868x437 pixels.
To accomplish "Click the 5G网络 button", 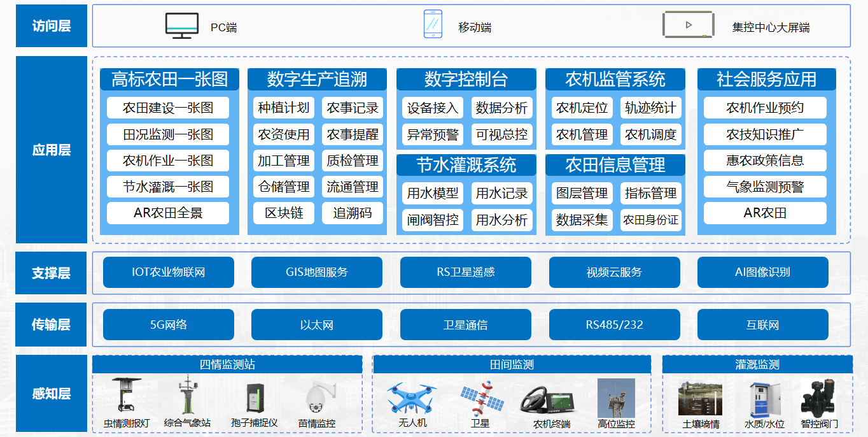I will (169, 325).
